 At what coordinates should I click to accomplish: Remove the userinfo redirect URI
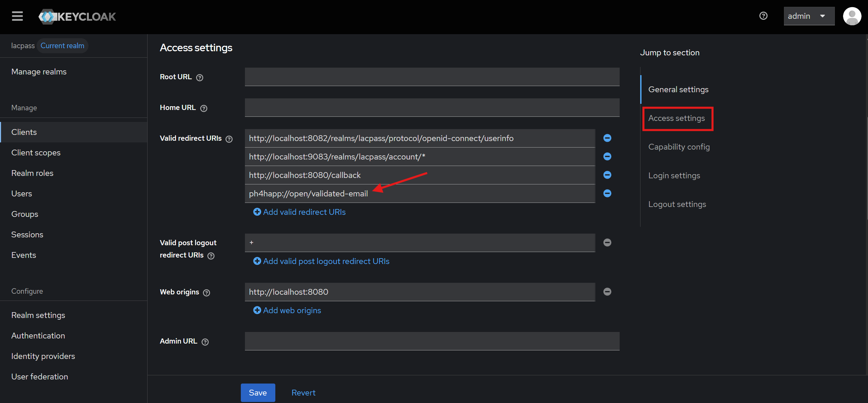tap(607, 138)
